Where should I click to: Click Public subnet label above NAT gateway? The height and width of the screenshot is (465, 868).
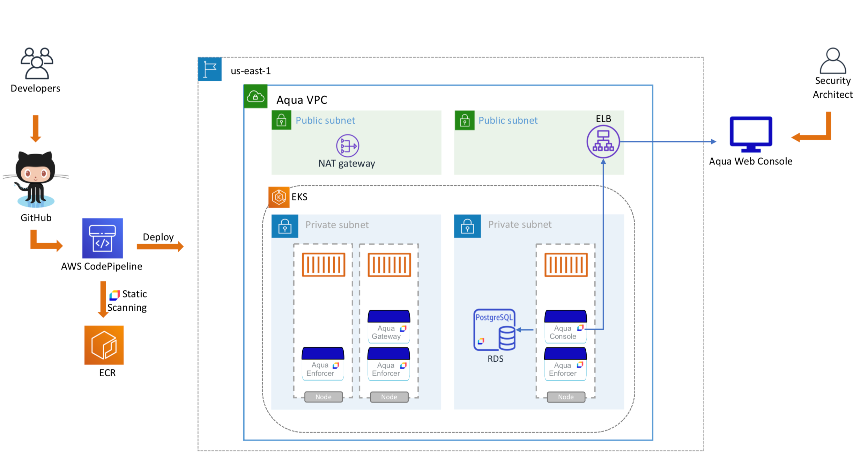point(325,120)
